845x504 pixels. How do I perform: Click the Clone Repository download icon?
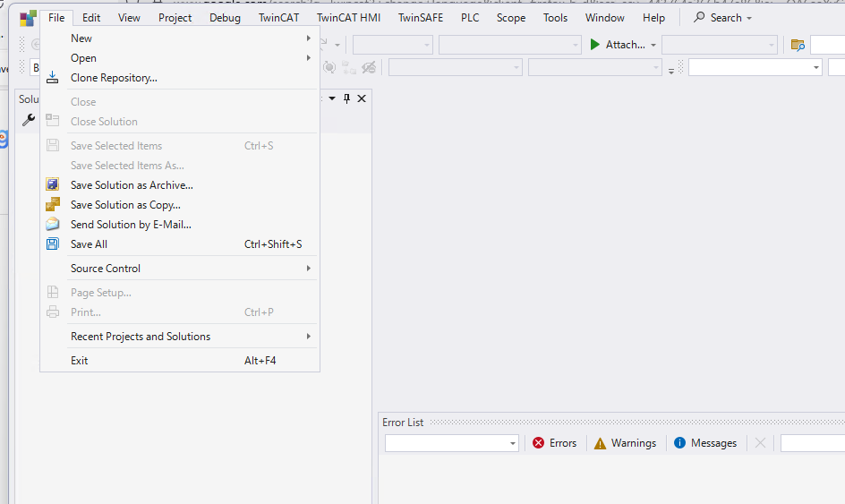pos(53,78)
